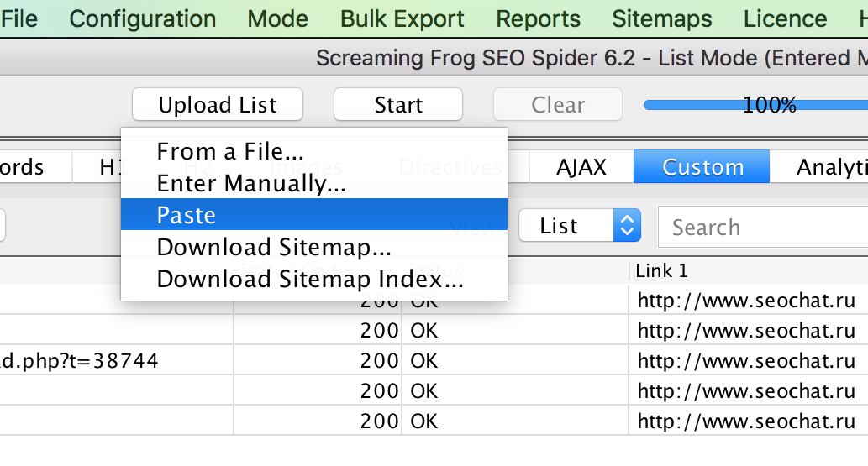The image size is (868, 466).
Task: Open the Bulk Export menu
Action: point(402,18)
